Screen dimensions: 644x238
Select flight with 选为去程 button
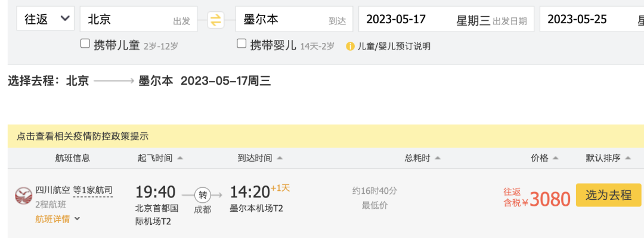tap(608, 195)
